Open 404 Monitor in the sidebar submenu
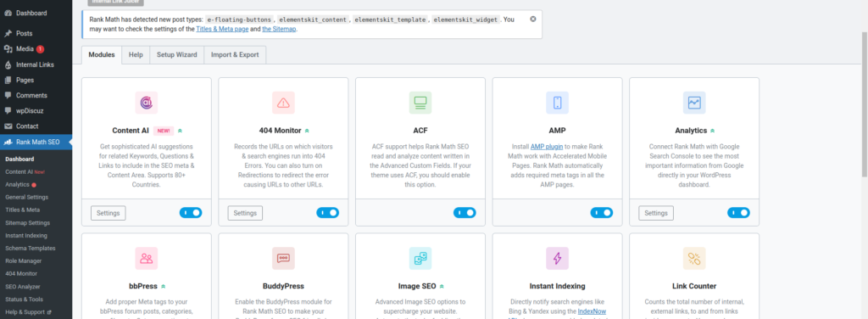This screenshot has width=868, height=319. click(21, 273)
